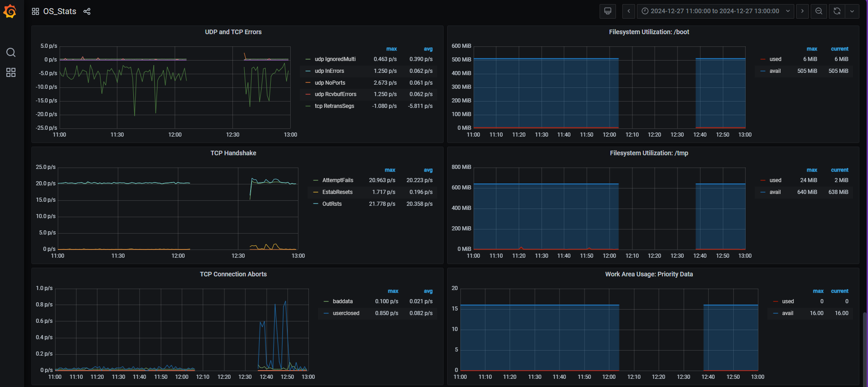868x387 pixels.
Task: Share the OS_Stats dashboard
Action: pos(87,11)
